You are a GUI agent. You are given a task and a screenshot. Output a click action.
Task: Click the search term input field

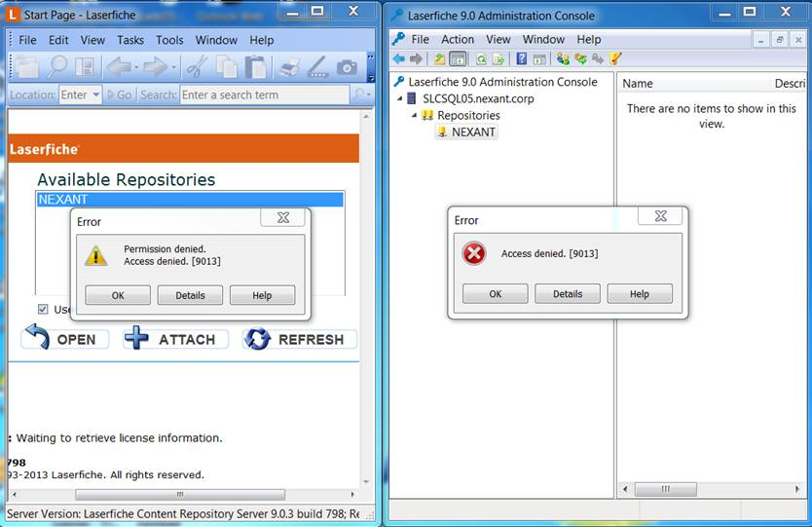(265, 94)
